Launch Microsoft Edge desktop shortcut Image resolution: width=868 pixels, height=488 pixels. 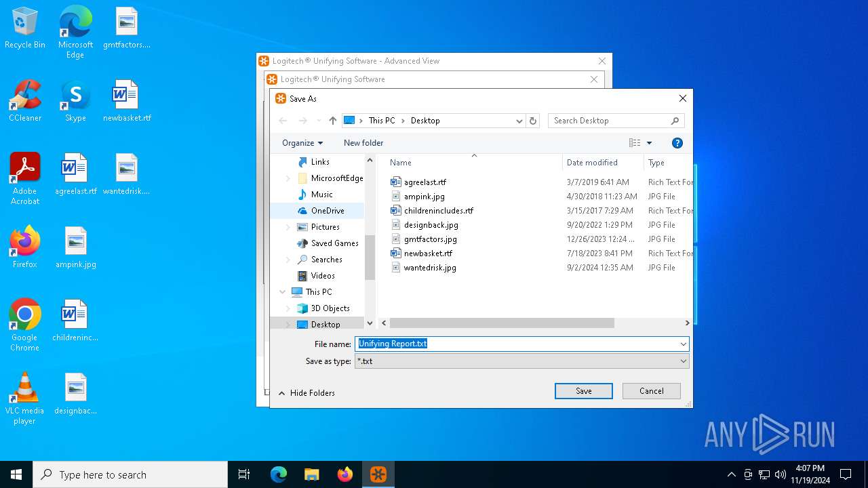click(x=75, y=32)
